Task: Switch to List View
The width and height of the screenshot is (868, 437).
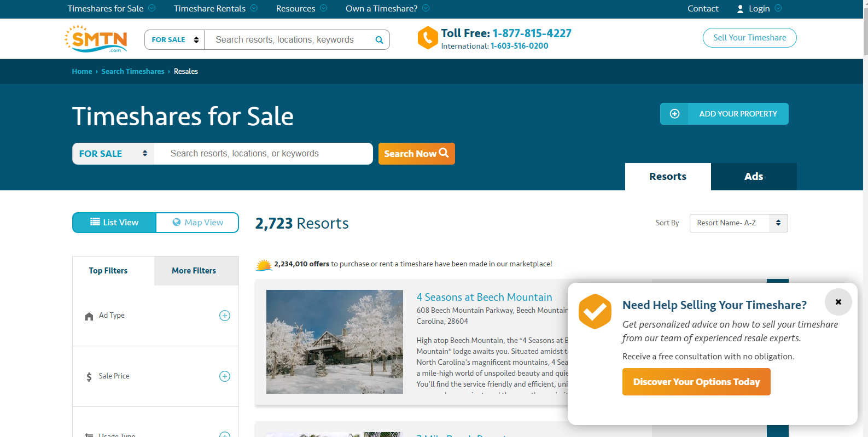Action: point(114,223)
